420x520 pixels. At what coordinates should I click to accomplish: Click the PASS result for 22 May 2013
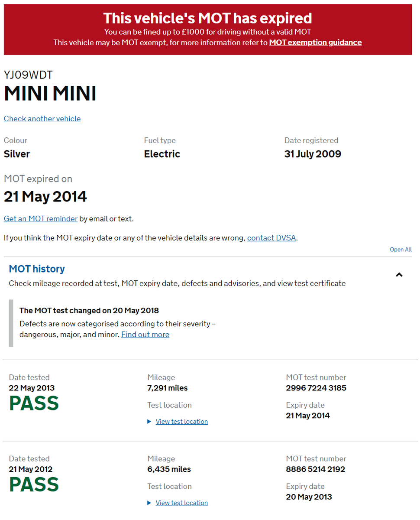point(34,403)
